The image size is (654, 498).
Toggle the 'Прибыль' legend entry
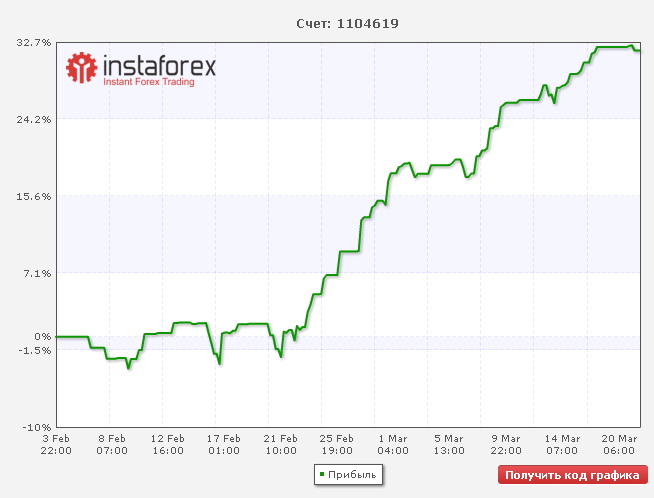coord(348,475)
